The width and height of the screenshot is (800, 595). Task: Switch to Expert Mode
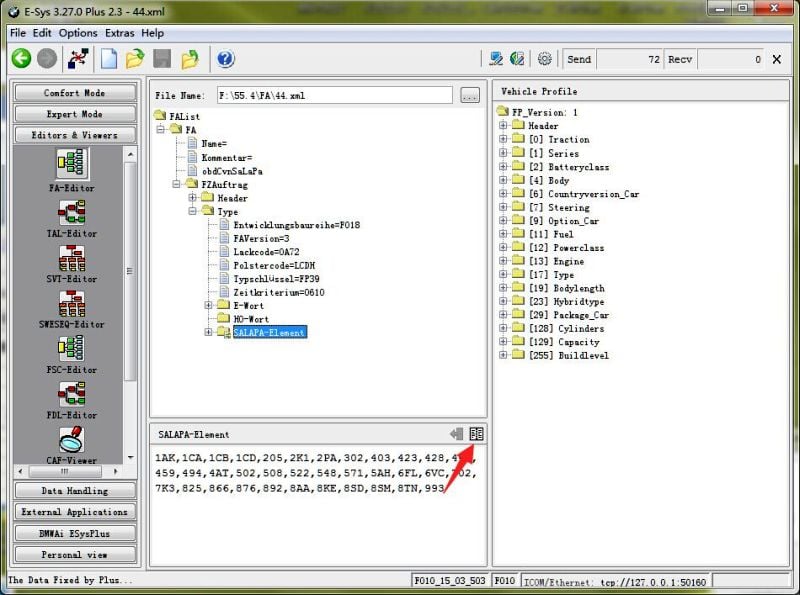(x=75, y=114)
